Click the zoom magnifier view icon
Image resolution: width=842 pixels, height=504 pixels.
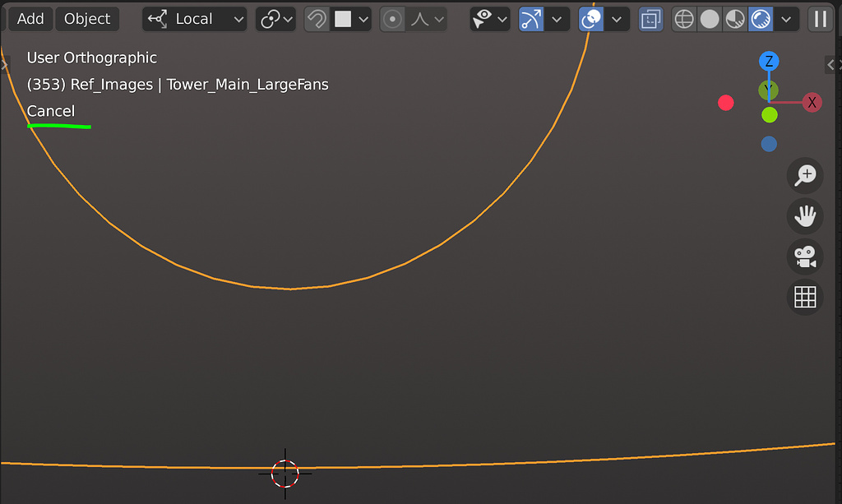tap(805, 175)
